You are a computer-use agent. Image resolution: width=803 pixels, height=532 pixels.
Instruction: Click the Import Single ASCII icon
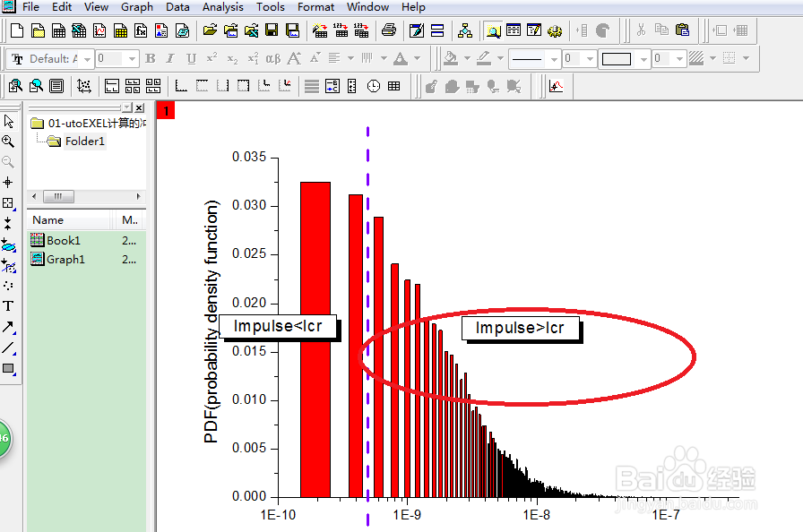(x=341, y=30)
